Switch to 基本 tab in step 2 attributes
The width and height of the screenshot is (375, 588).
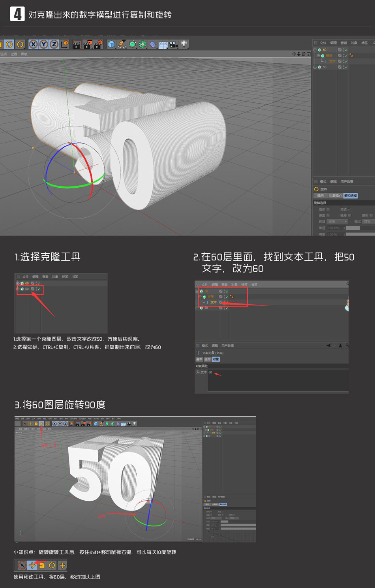point(199,359)
